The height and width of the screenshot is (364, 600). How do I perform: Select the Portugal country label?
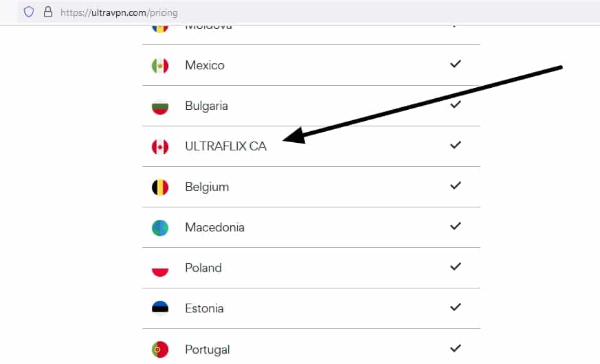pyautogui.click(x=208, y=350)
